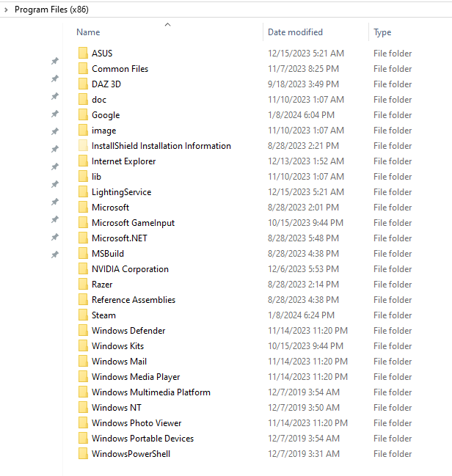Expand the breadcrumb chevron before Program Files (x86)
The width and height of the screenshot is (452, 476).
6,10
